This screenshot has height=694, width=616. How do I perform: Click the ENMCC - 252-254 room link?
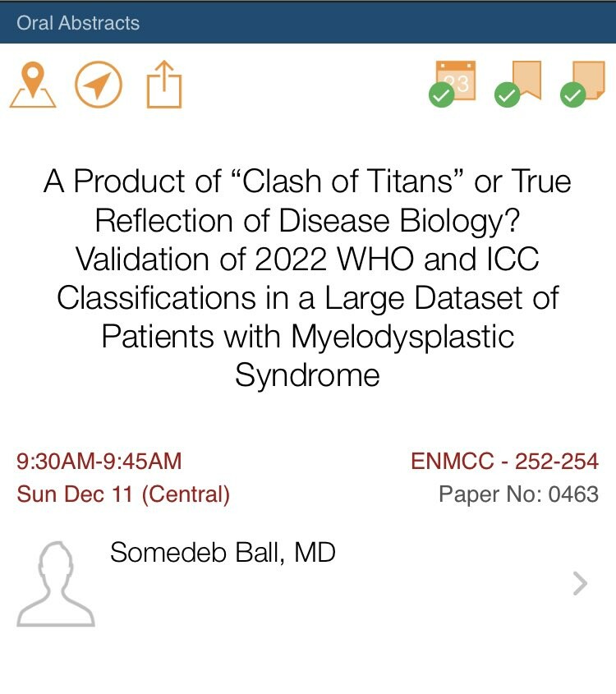coord(504,462)
